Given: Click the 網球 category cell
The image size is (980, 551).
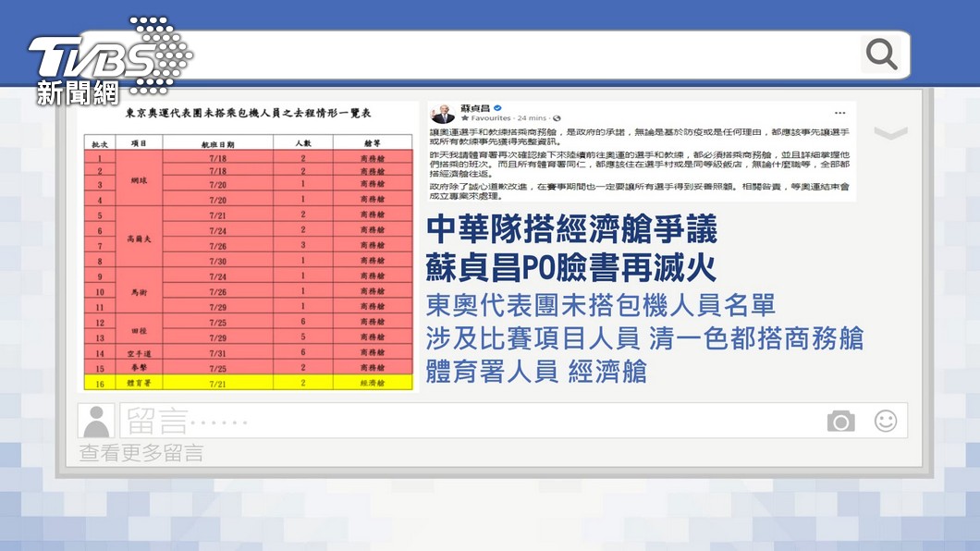Looking at the screenshot, I should pos(139,180).
